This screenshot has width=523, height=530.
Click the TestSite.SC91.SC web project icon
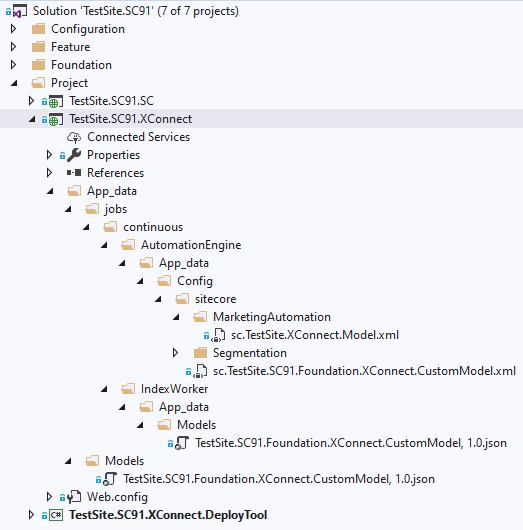56,101
